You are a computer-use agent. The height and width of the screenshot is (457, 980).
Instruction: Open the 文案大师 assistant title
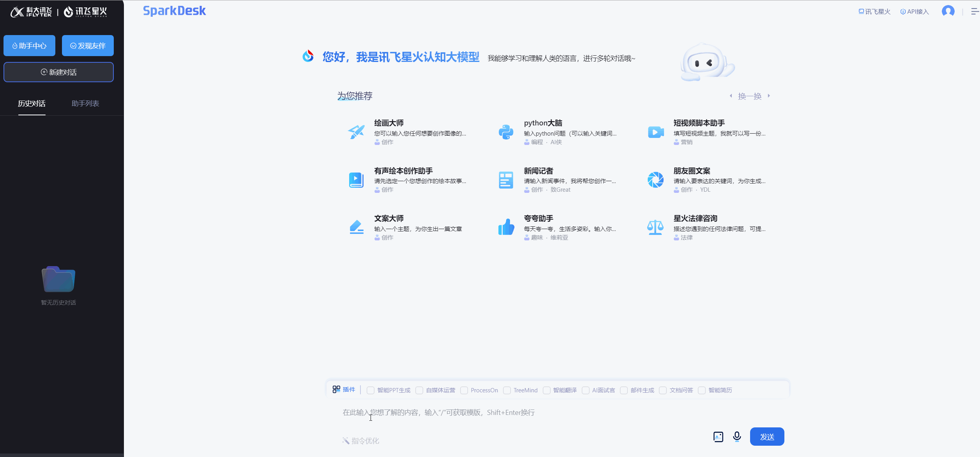click(x=389, y=219)
